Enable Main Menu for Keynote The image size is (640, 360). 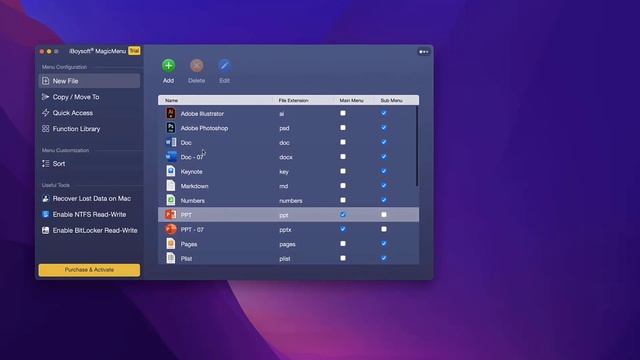coord(343,171)
